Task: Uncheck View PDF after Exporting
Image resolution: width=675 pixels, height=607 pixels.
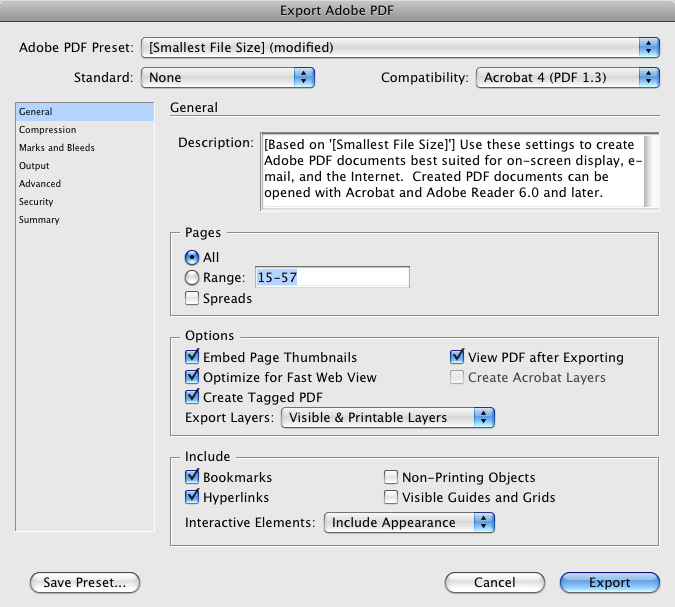Action: pyautogui.click(x=457, y=357)
